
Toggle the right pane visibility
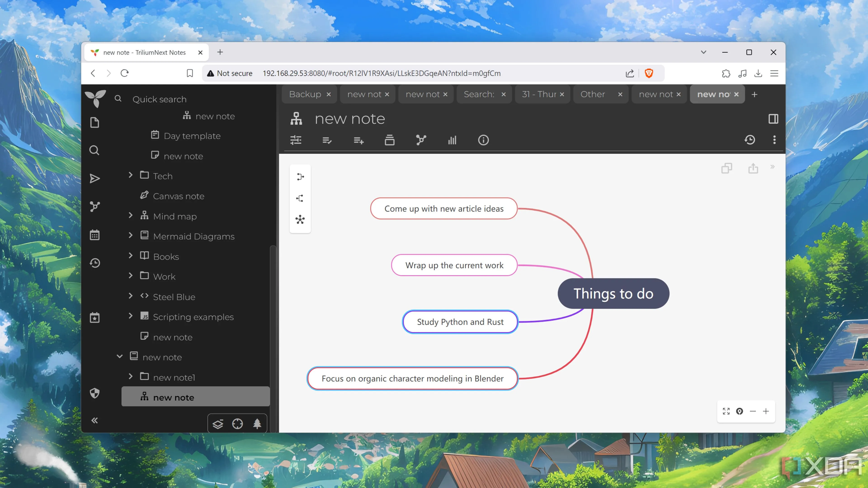[x=773, y=119]
